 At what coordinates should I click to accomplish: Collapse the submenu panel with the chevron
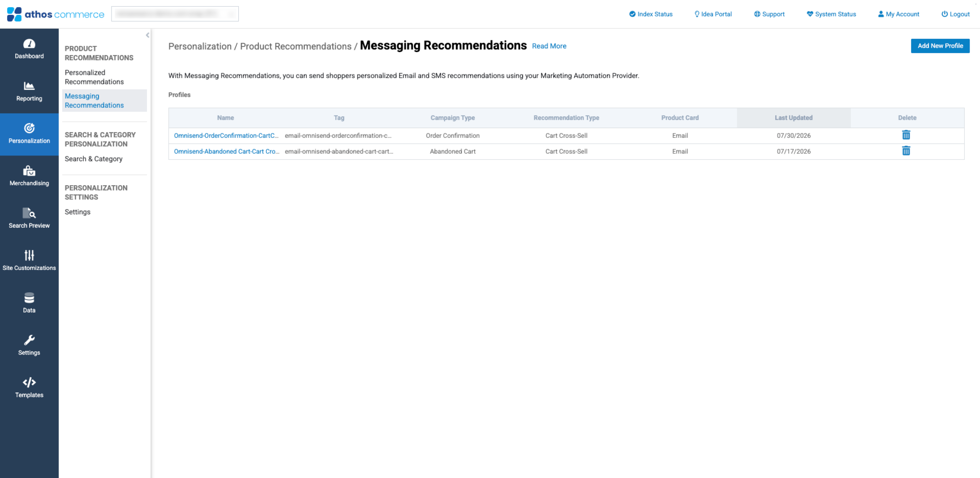pyautogui.click(x=147, y=35)
